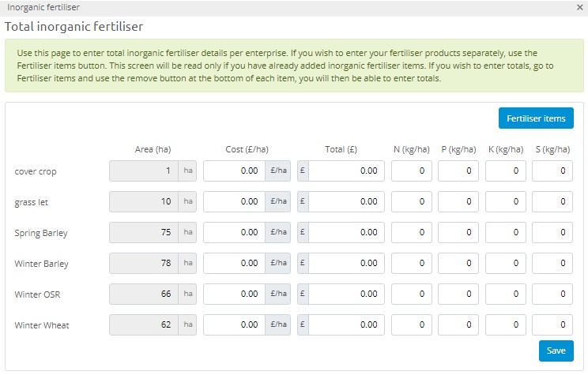Click the Spring Barley area field

pyautogui.click(x=143, y=232)
